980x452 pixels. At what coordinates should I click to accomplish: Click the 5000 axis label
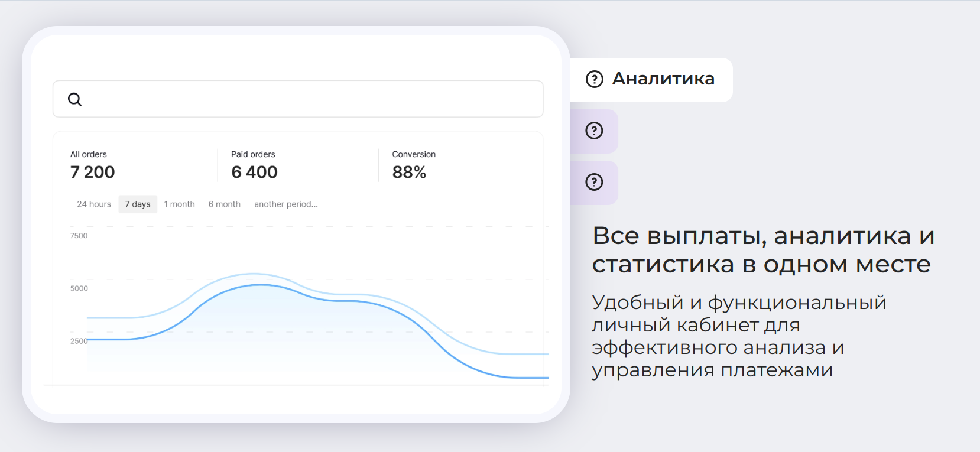point(79,288)
